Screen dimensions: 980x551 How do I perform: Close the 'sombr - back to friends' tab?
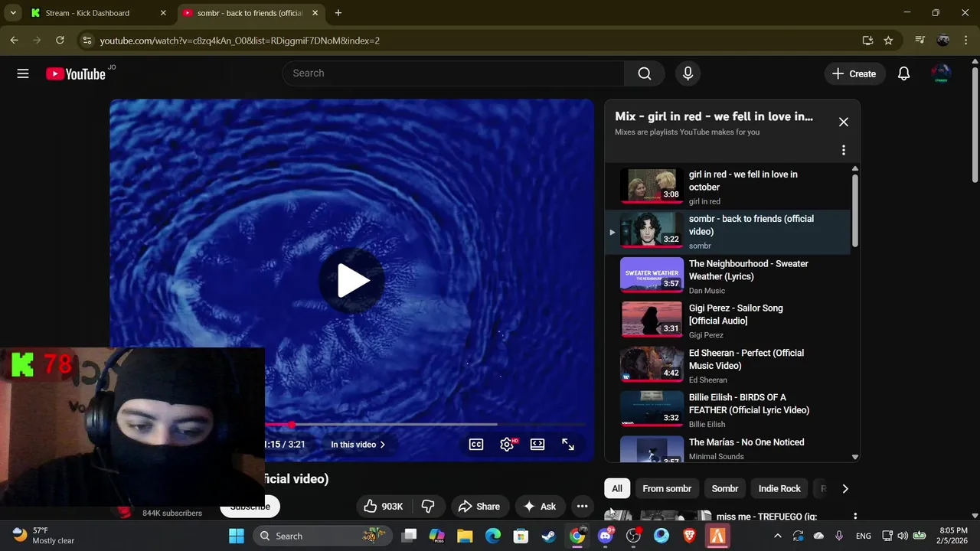[x=315, y=13]
